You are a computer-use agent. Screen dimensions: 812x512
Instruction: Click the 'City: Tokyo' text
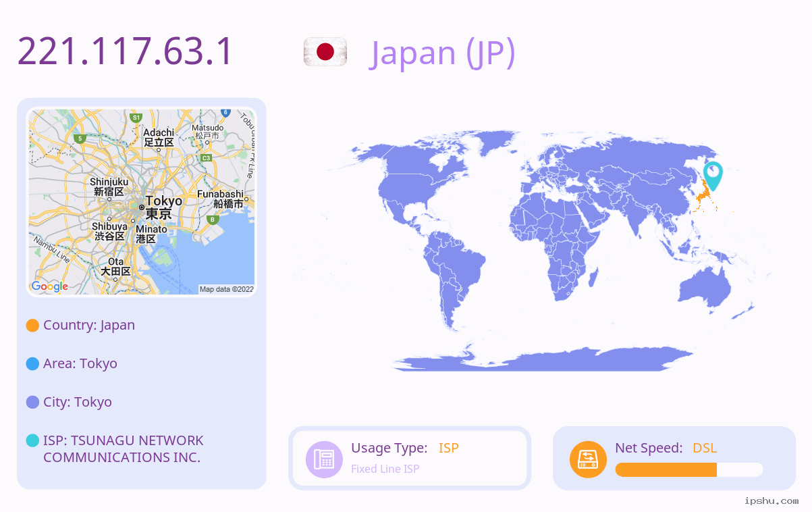point(78,402)
